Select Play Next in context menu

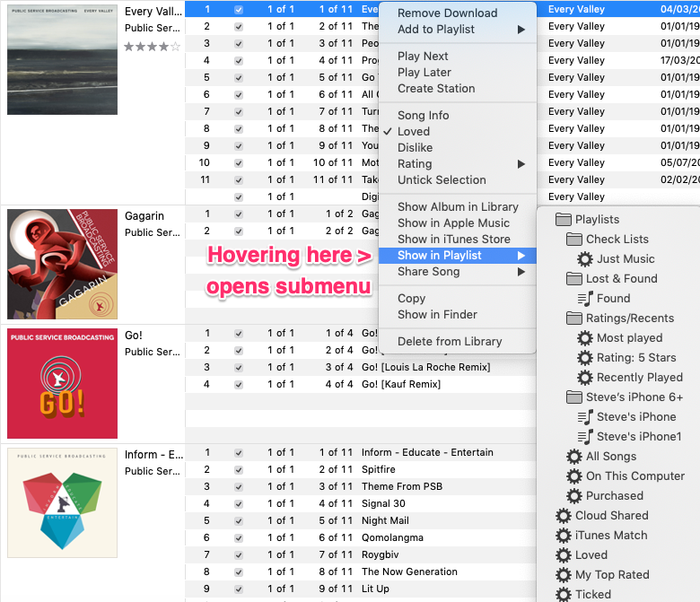tap(457, 57)
